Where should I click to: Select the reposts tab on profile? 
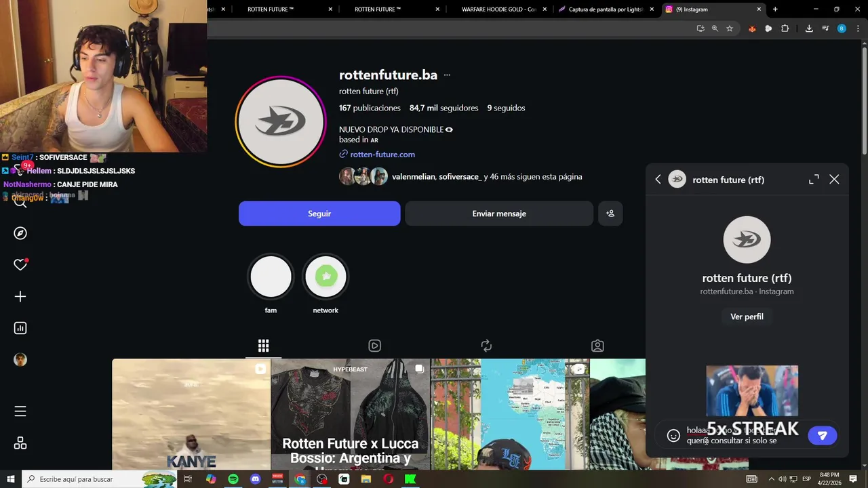point(486,346)
